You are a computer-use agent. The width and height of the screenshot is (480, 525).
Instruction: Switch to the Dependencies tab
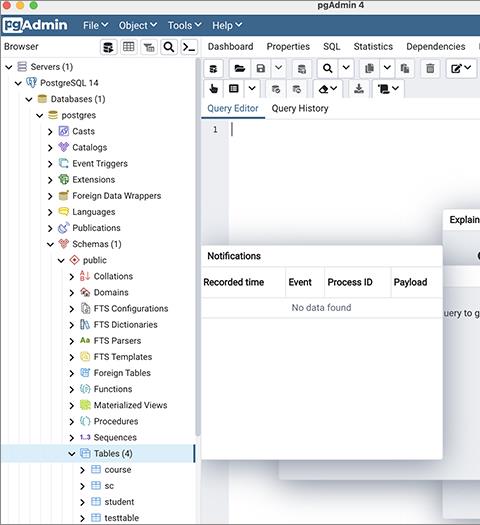(436, 47)
